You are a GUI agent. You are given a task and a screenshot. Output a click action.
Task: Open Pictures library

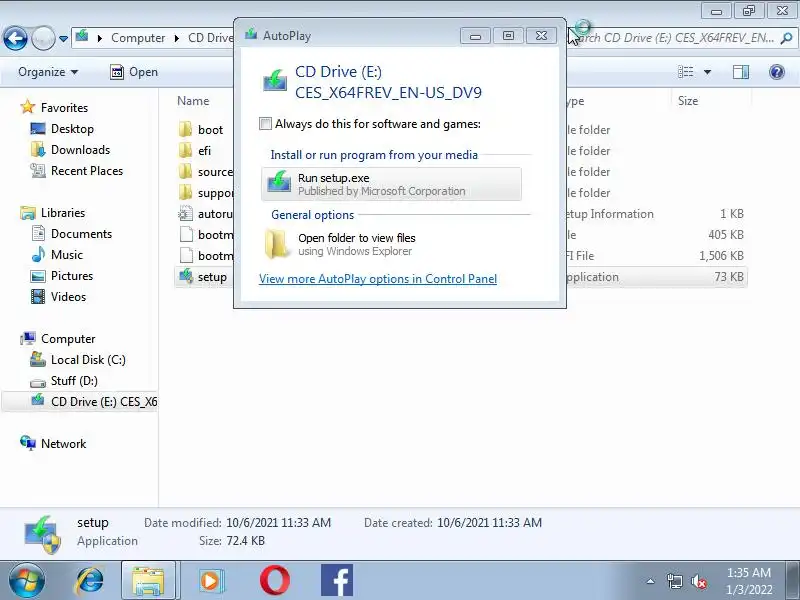(72, 276)
